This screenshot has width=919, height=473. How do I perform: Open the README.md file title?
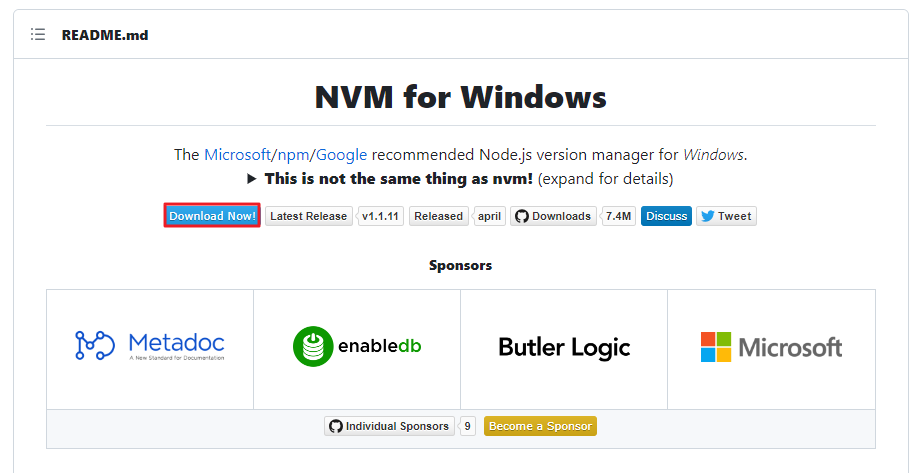pos(105,35)
